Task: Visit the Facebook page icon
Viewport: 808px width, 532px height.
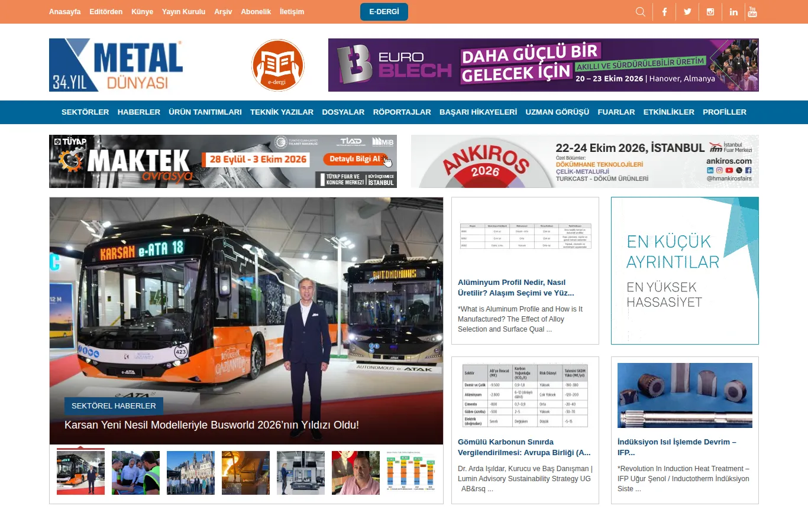Action: click(x=664, y=12)
